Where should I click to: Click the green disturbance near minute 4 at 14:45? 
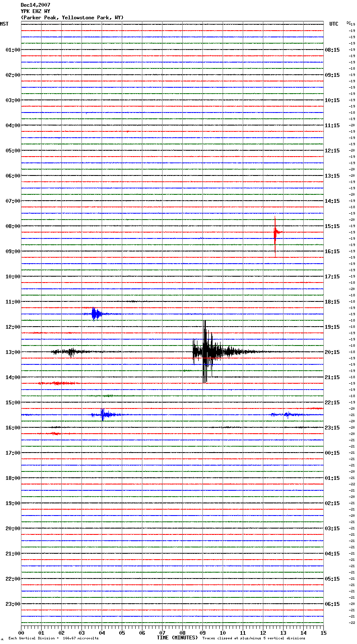click(108, 396)
